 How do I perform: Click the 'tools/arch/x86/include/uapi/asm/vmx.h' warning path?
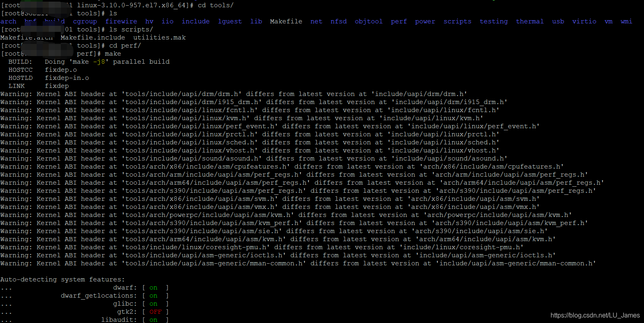pyautogui.click(x=200, y=207)
